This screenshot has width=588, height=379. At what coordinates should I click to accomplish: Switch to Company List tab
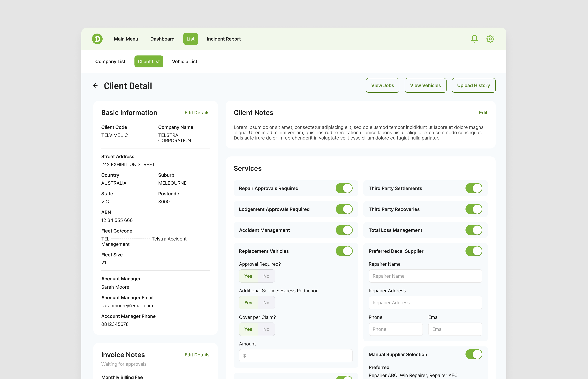(110, 61)
